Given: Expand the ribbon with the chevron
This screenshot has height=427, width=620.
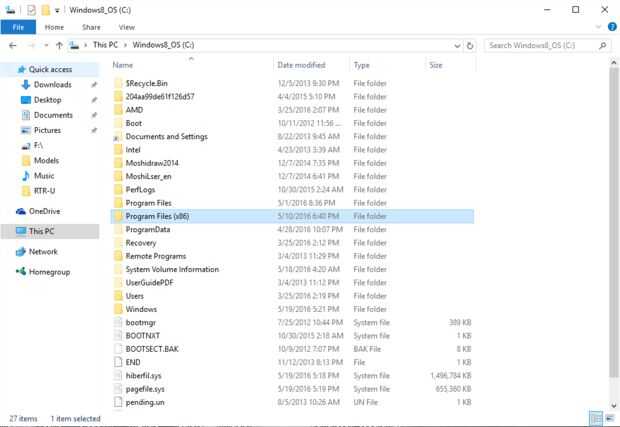Looking at the screenshot, I should (x=598, y=27).
